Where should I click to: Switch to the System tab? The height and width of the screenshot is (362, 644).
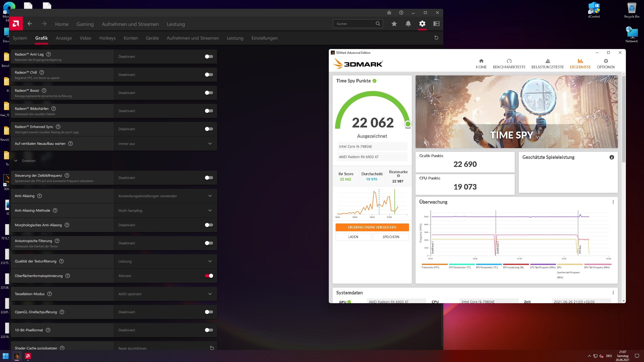point(20,38)
